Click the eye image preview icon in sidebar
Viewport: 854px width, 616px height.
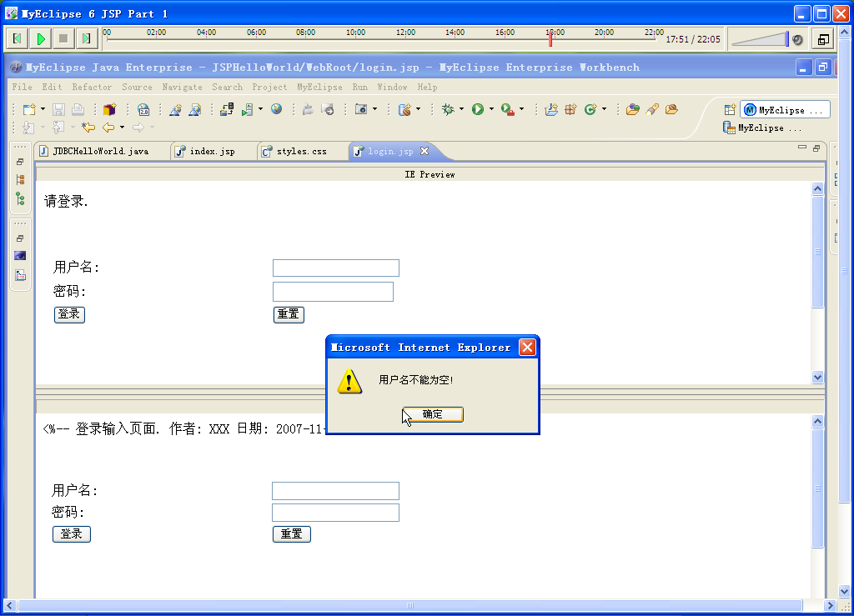pos(20,256)
